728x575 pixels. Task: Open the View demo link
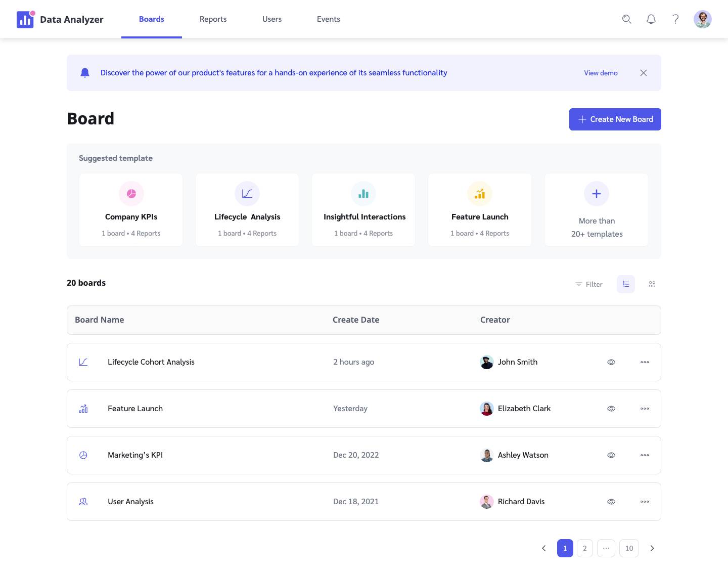click(x=601, y=73)
